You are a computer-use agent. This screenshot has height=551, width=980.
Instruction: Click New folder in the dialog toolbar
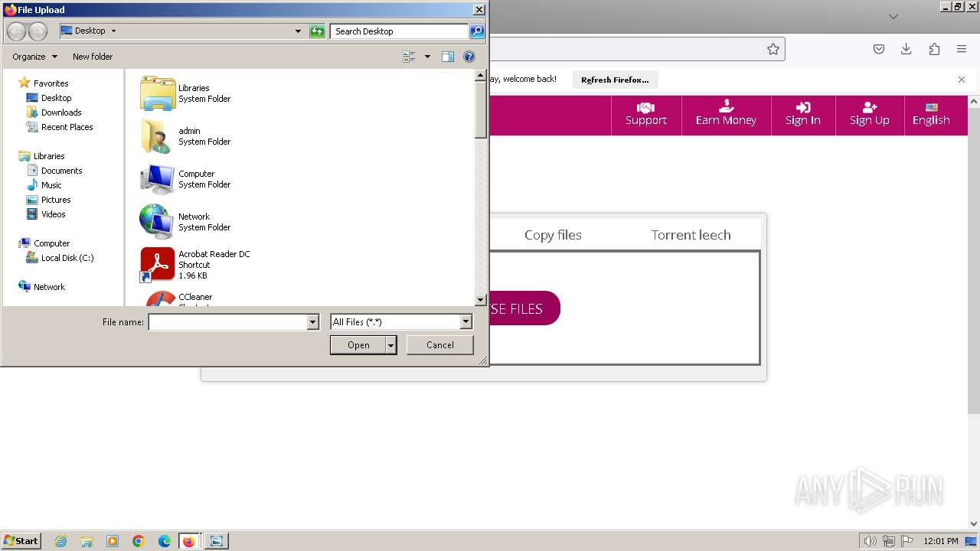[93, 57]
